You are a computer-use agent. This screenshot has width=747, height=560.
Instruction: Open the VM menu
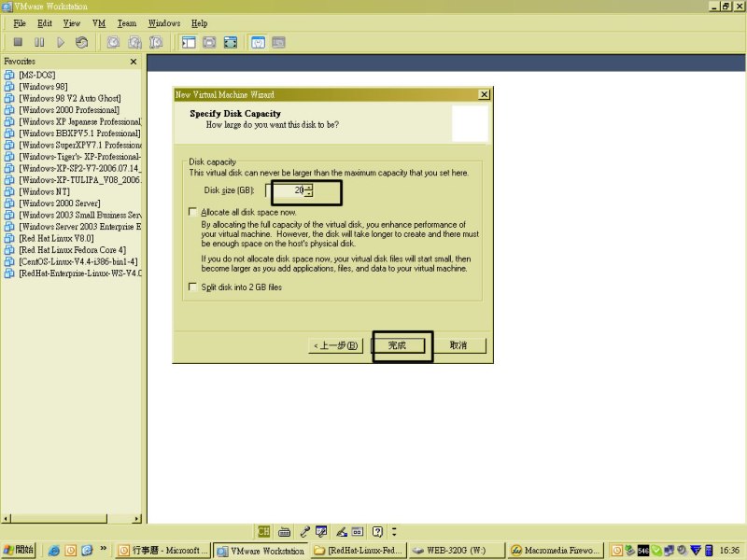pyautogui.click(x=99, y=22)
